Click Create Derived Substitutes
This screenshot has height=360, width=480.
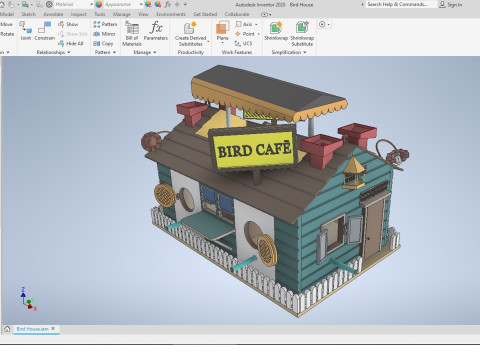coord(190,33)
